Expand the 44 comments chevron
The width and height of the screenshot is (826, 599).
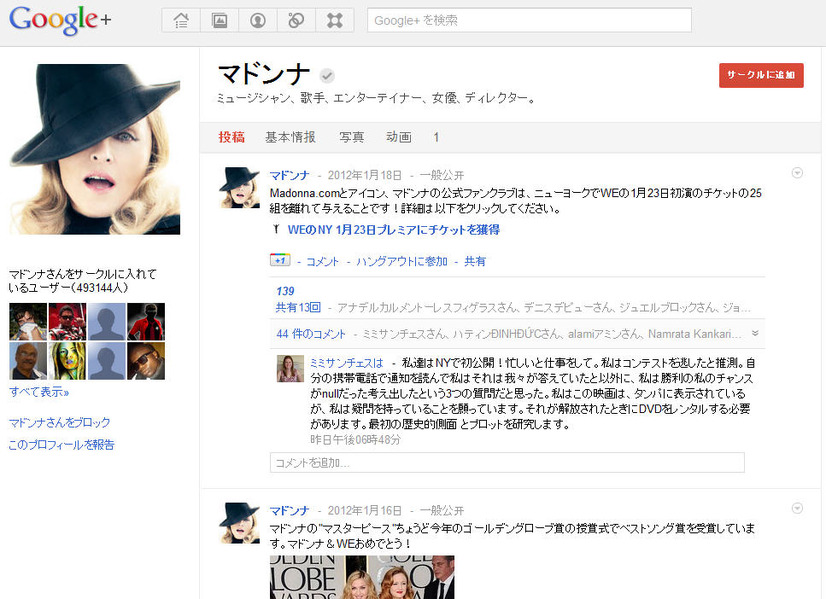755,333
